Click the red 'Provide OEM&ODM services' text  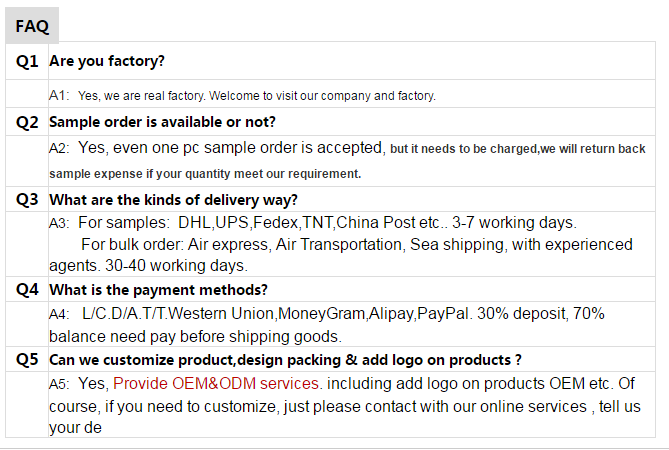pyautogui.click(x=216, y=383)
